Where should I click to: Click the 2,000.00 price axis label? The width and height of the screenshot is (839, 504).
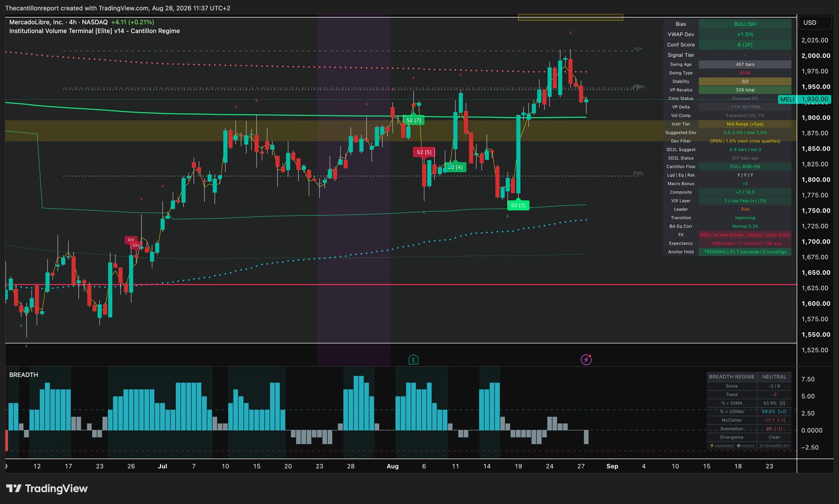816,56
